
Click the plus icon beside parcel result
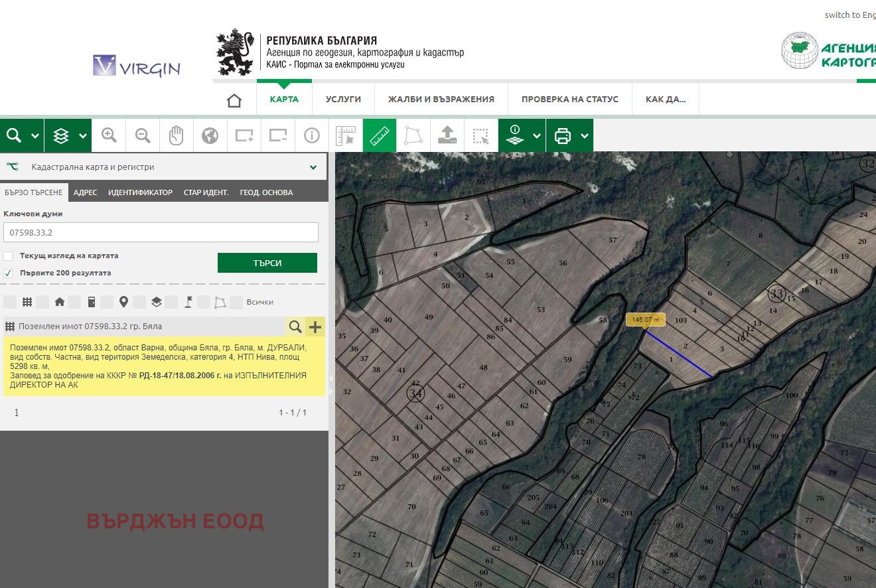coord(315,327)
